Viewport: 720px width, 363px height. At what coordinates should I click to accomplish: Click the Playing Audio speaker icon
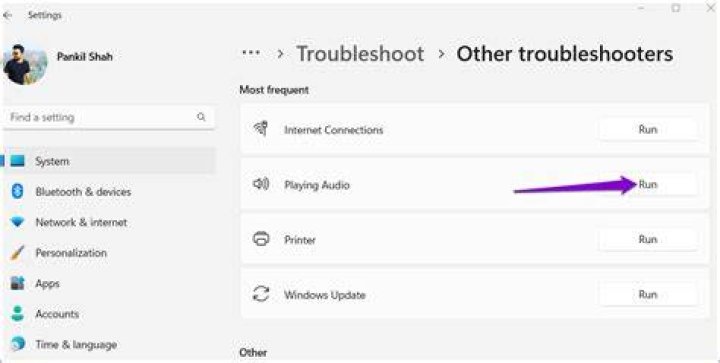click(261, 184)
